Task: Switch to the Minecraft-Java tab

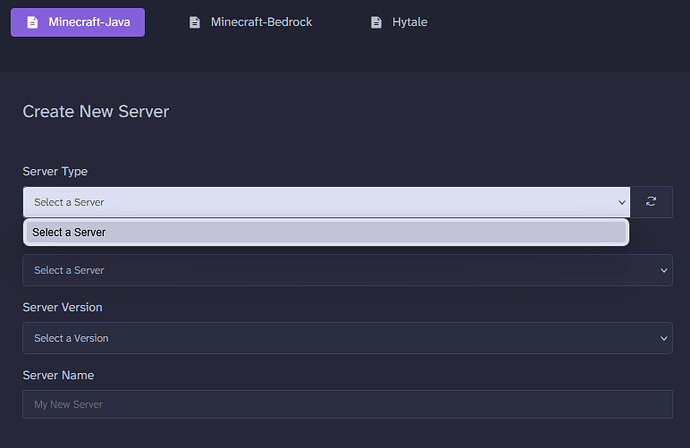Action: (x=78, y=22)
